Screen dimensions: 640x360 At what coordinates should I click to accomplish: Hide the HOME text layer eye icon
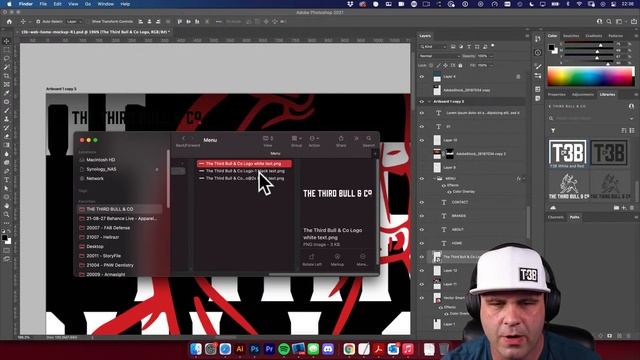422,243
